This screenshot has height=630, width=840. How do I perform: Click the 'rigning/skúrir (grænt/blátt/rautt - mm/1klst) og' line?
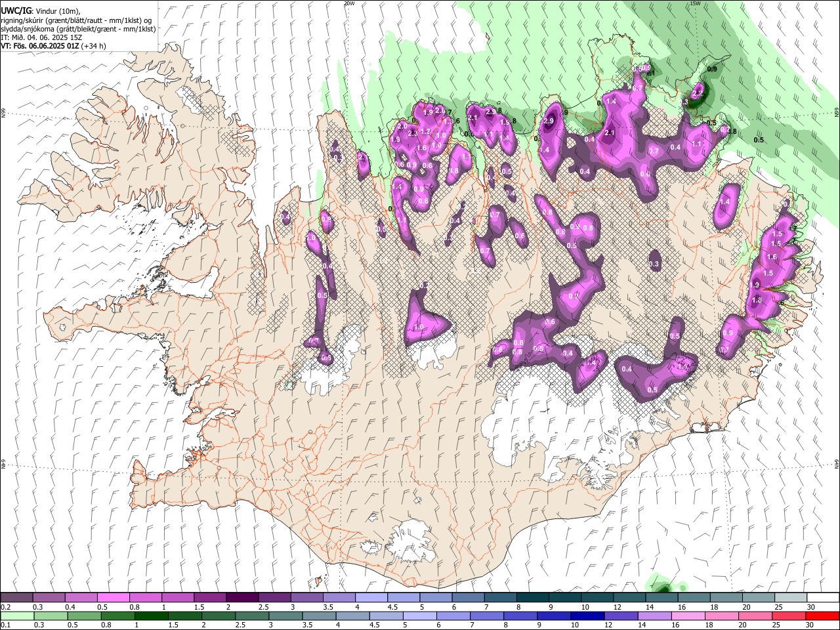coord(76,20)
